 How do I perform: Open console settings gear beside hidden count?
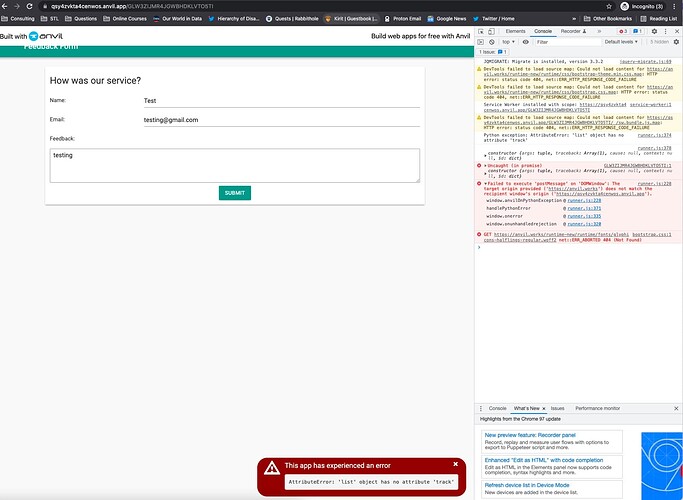click(x=676, y=42)
